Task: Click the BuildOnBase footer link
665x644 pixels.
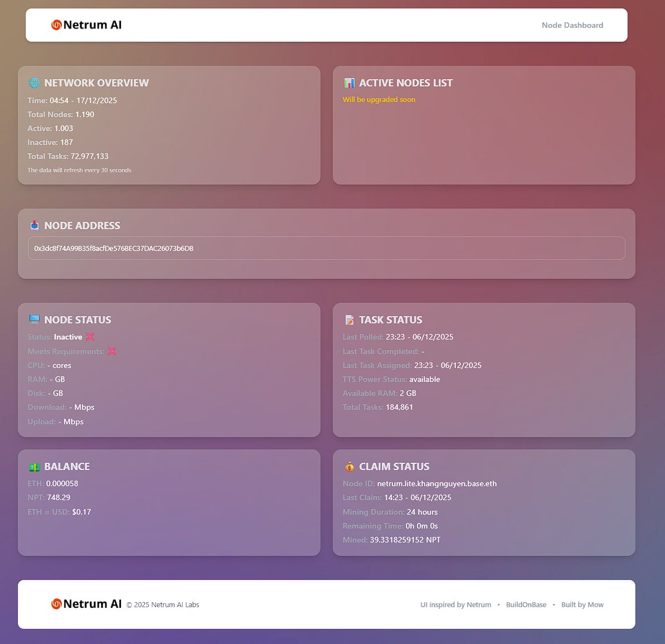Action: click(x=526, y=604)
